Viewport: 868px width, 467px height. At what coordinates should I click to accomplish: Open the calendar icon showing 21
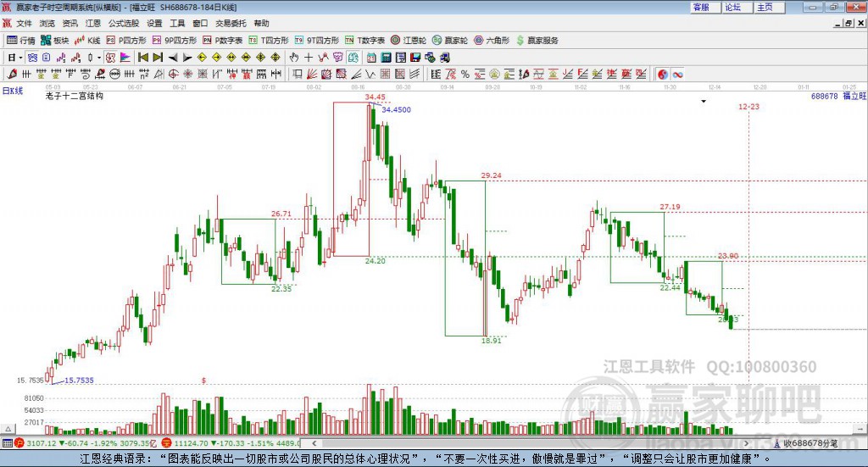coord(371,58)
